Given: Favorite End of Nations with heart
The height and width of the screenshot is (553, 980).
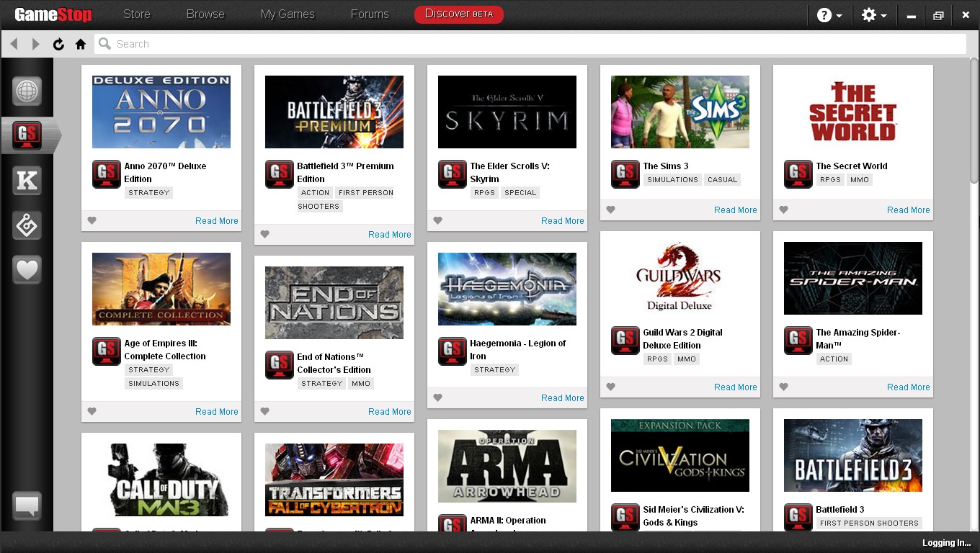Looking at the screenshot, I should point(264,411).
